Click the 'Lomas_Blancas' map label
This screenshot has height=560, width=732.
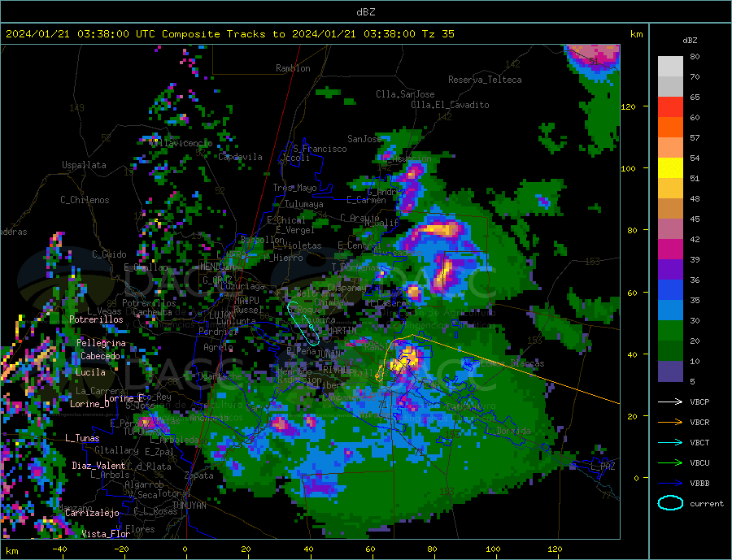pos(512,363)
